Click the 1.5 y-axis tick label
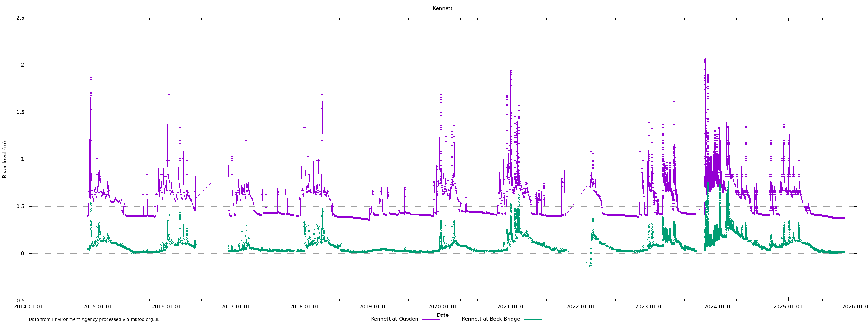The height and width of the screenshot is (326, 868). pos(20,112)
